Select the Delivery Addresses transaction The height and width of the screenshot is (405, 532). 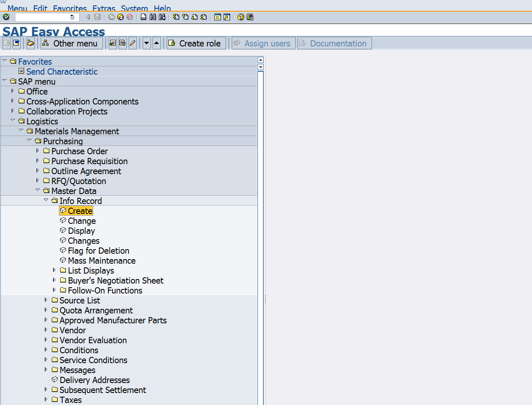pyautogui.click(x=95, y=380)
